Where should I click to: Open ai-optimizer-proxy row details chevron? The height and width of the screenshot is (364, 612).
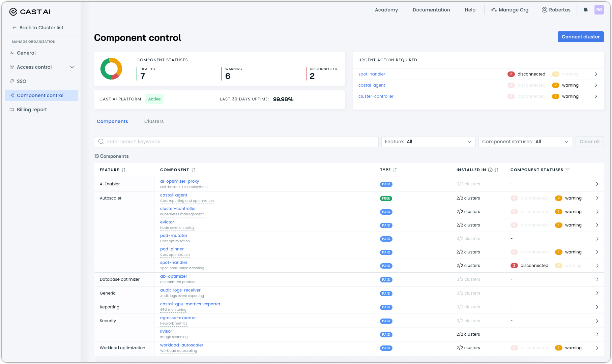tap(597, 184)
